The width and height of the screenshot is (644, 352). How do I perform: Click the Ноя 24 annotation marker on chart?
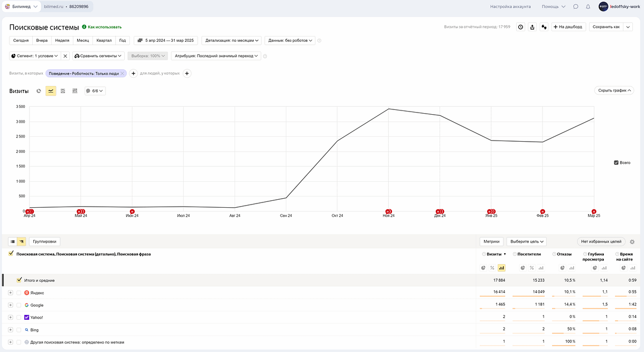coord(388,211)
